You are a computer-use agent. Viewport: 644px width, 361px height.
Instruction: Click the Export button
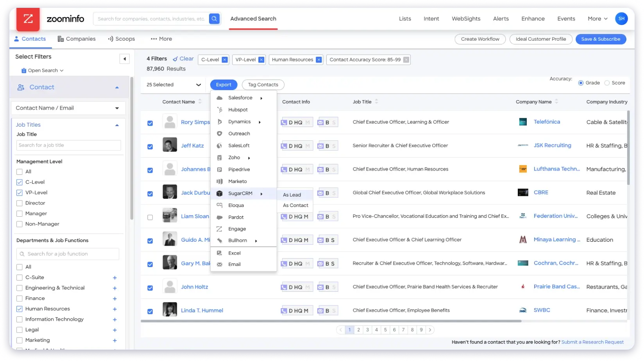224,85
